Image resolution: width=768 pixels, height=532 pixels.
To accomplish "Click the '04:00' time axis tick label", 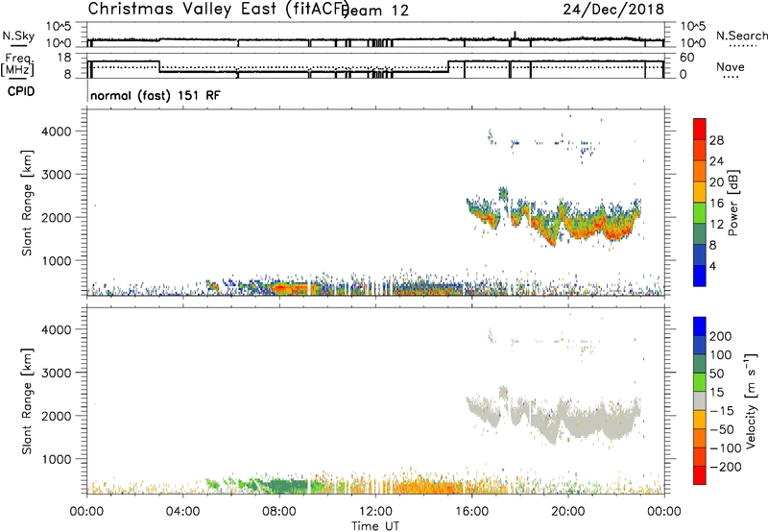I will (183, 511).
